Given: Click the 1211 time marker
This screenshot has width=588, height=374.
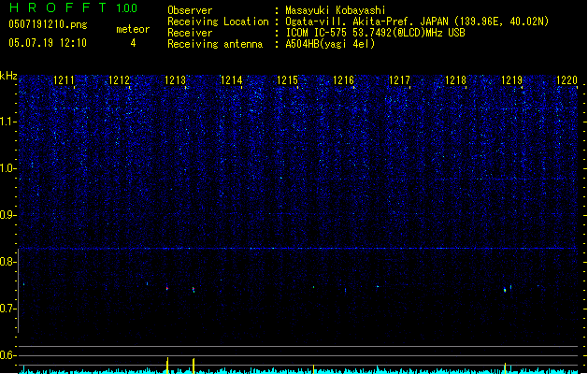Looking at the screenshot, I should [x=64, y=81].
